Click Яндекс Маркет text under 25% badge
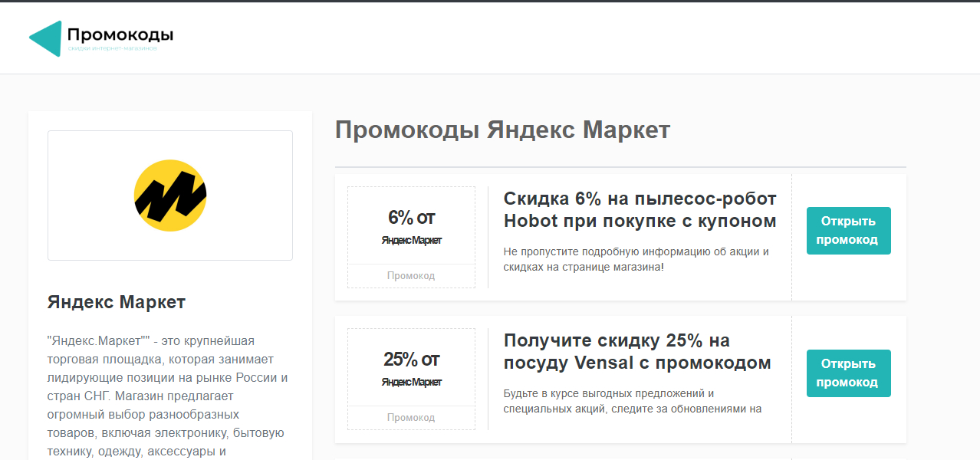Screen dimensions: 980x460 (x=411, y=383)
